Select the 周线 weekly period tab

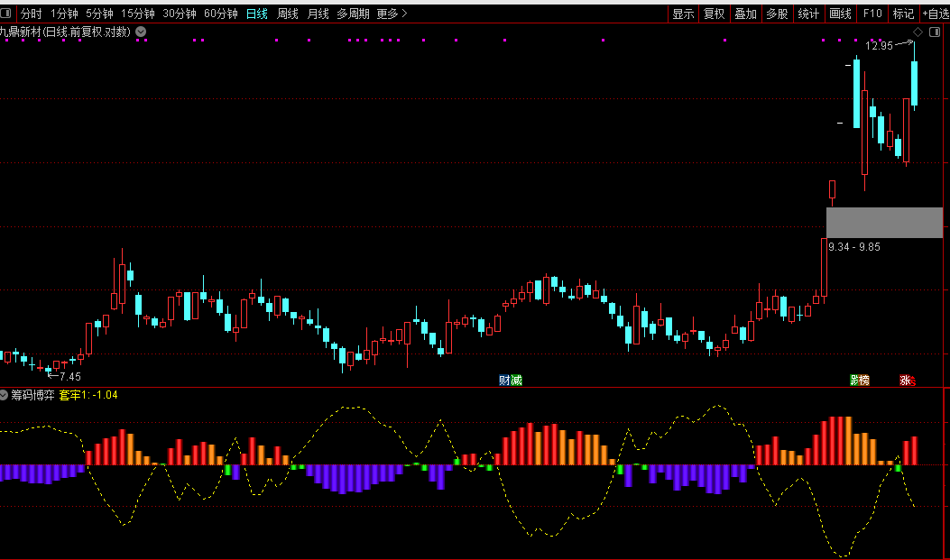[x=288, y=14]
